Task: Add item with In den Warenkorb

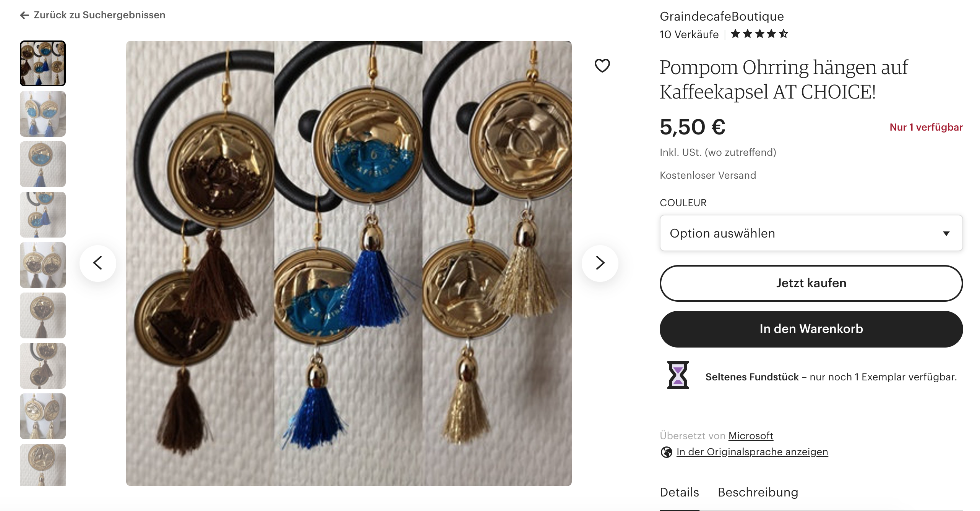Action: coord(811,329)
